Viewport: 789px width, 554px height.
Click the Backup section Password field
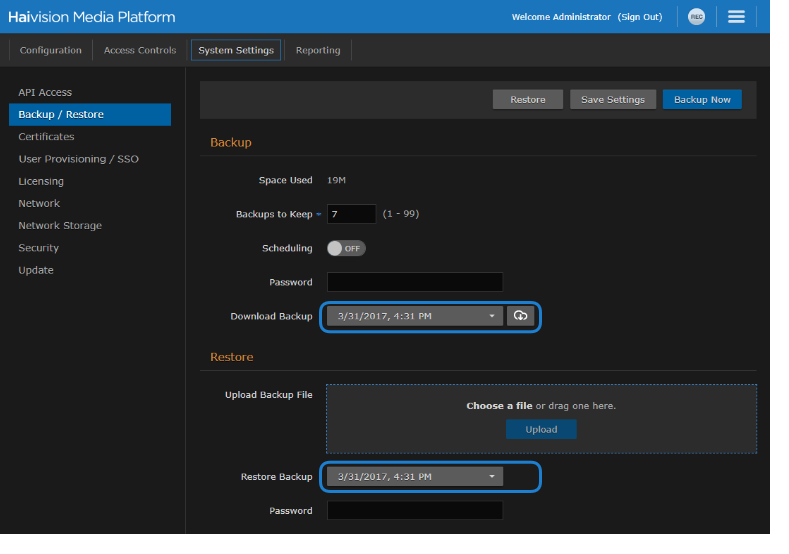414,282
